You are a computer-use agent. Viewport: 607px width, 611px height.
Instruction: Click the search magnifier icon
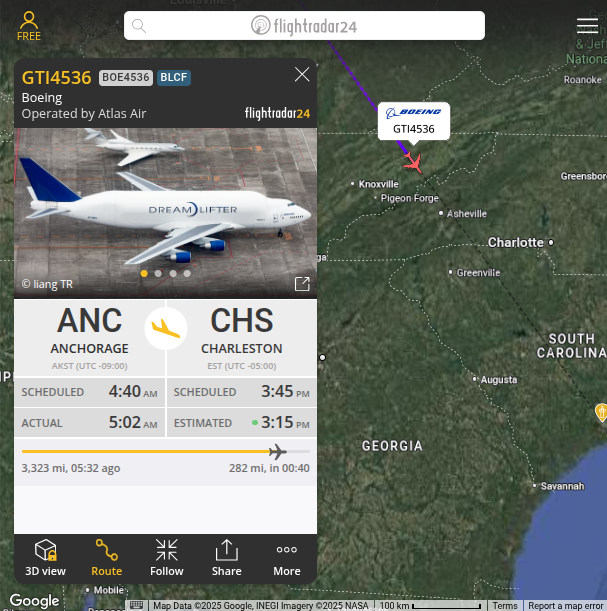[x=139, y=26]
